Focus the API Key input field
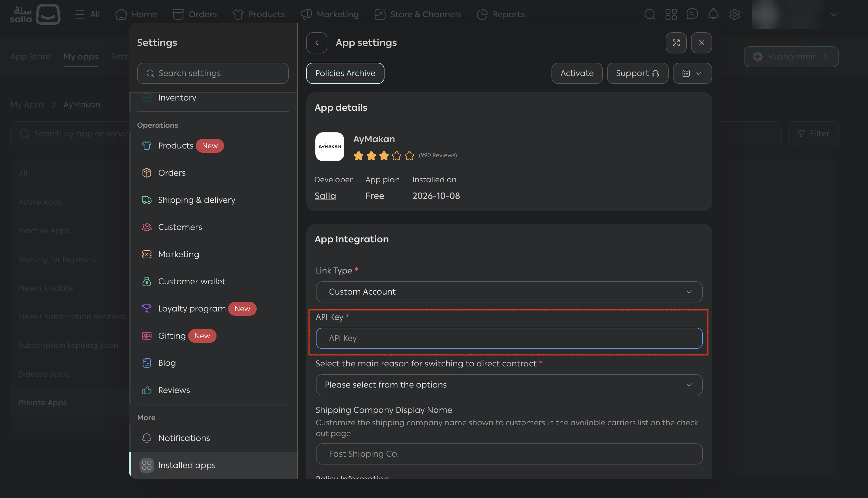This screenshot has height=498, width=868. pos(509,338)
